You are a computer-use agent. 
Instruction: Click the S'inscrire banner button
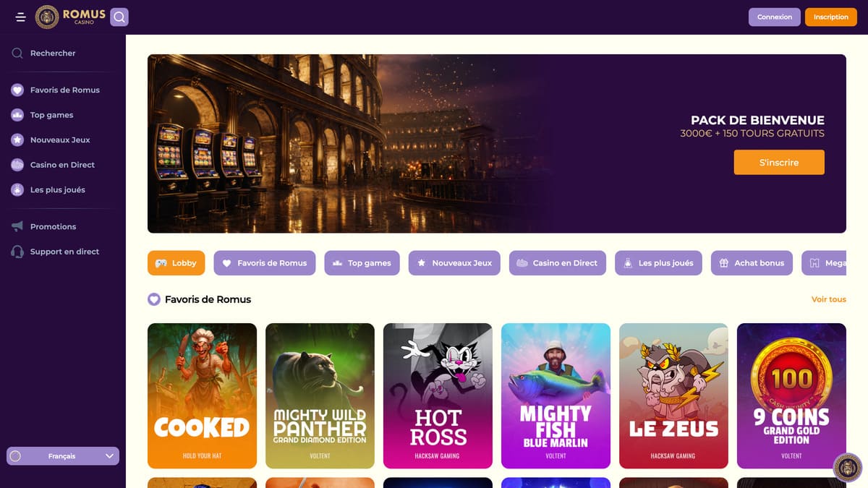pos(779,163)
